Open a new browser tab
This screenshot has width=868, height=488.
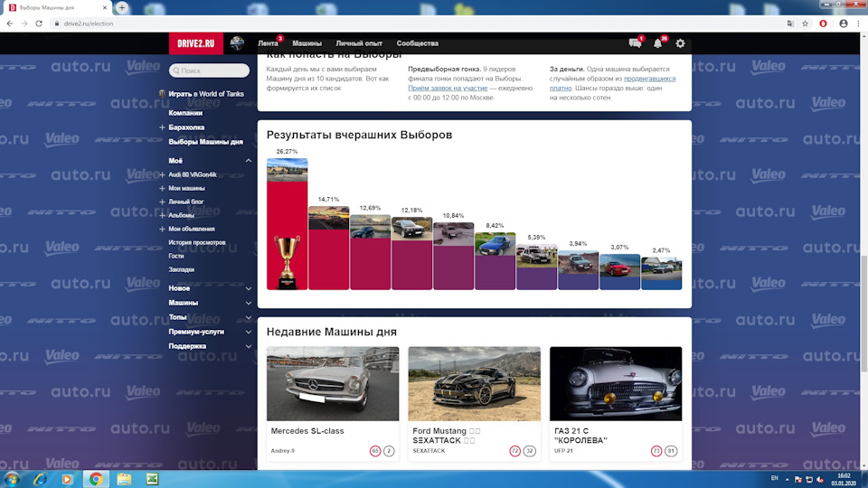coord(122,8)
